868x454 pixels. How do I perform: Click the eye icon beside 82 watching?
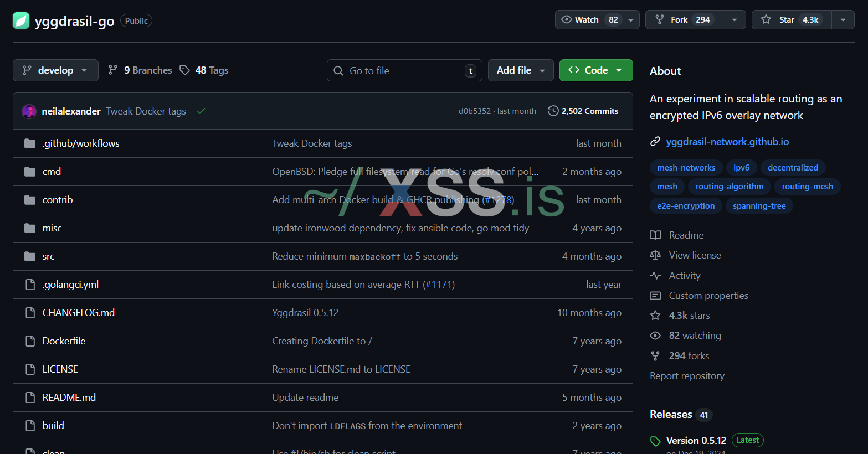(655, 336)
